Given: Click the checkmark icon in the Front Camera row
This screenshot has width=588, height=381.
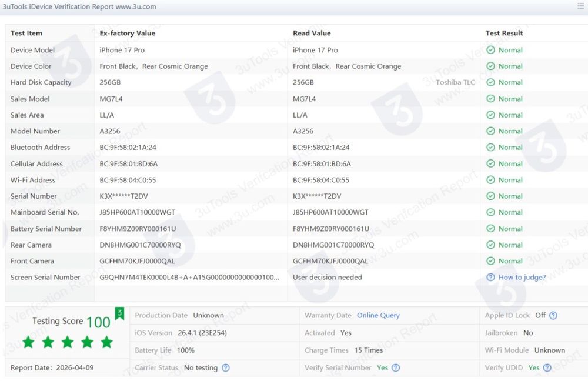Looking at the screenshot, I should coord(490,260).
